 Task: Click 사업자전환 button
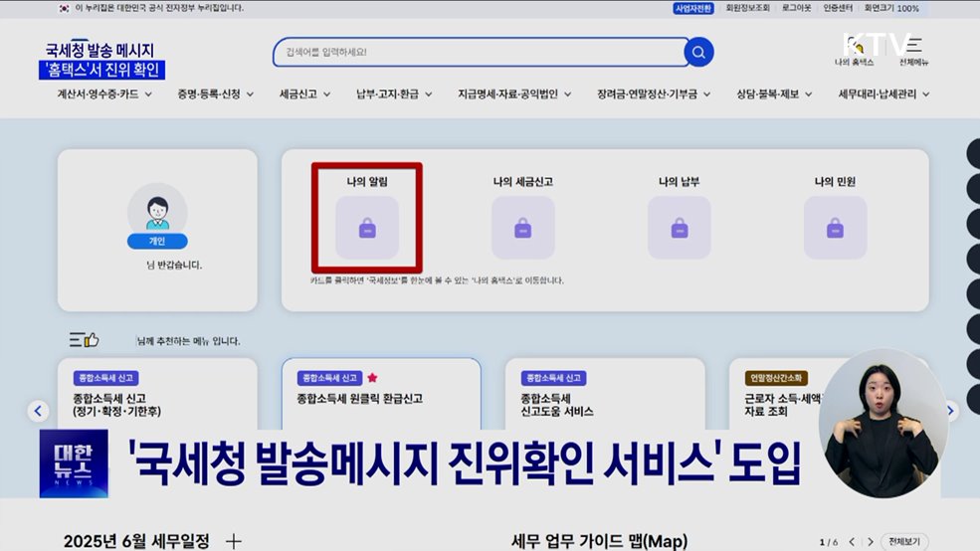tap(693, 8)
